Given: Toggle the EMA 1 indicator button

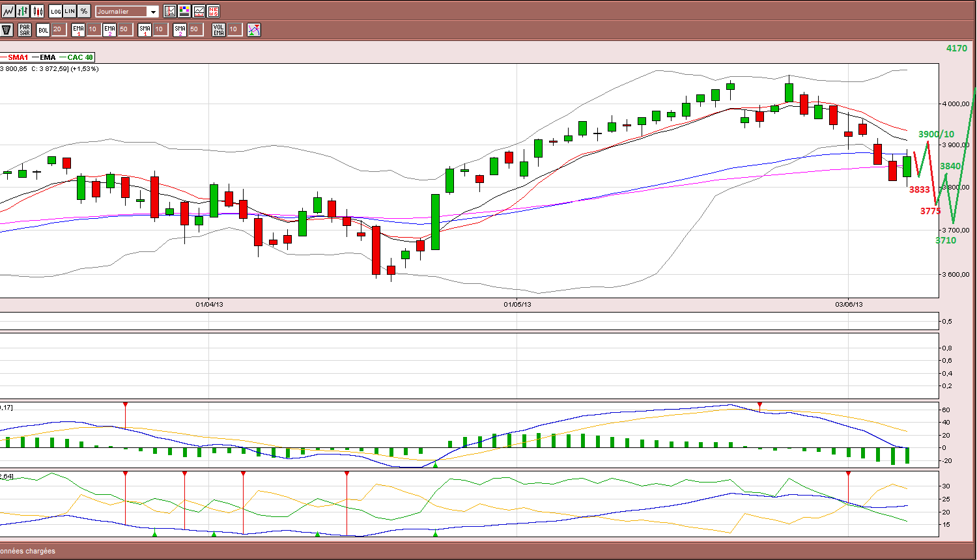Looking at the screenshot, I should (x=78, y=29).
